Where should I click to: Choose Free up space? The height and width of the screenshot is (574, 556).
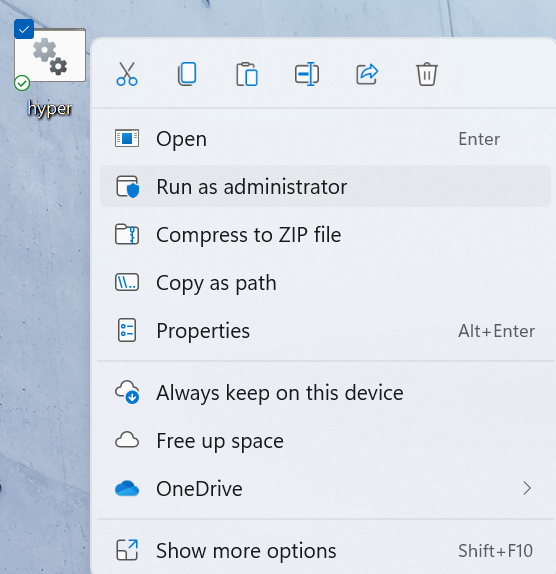tap(325, 441)
